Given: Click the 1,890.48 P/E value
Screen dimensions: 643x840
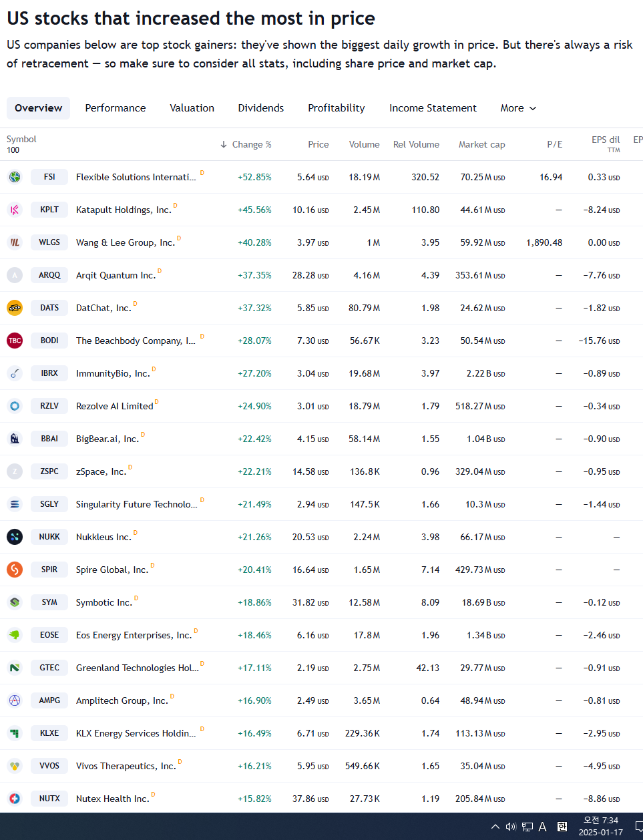Looking at the screenshot, I should tap(544, 242).
